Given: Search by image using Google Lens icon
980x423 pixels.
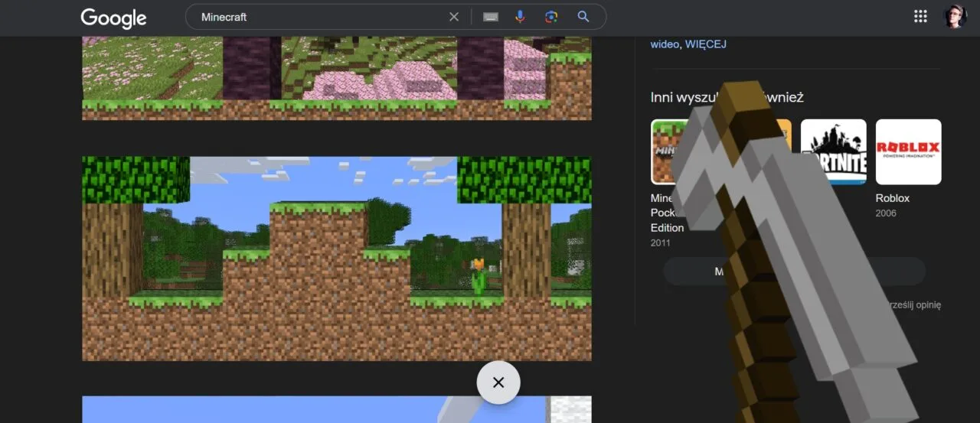Looking at the screenshot, I should pyautogui.click(x=551, y=17).
